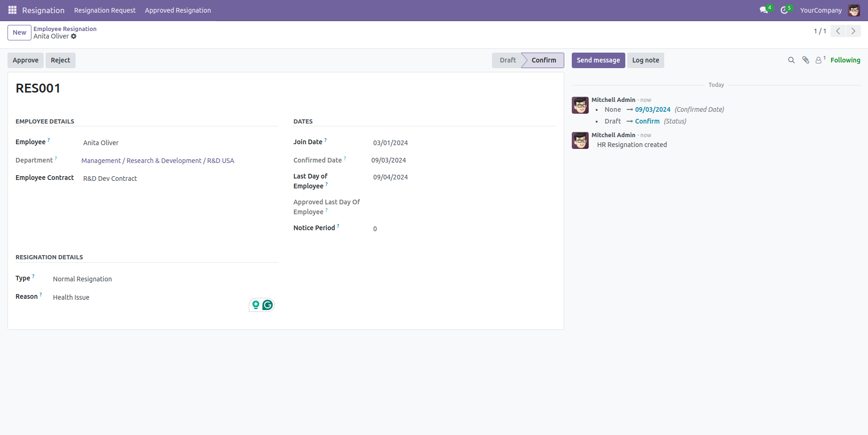Open the user avatar menu
Screen dimensions: 868x435
[x=854, y=10]
